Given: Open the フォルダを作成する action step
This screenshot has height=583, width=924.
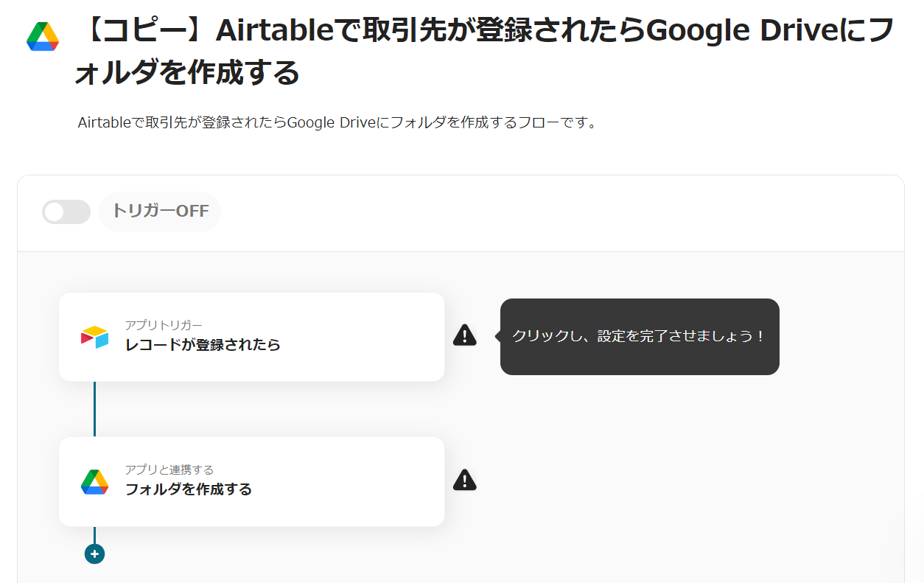Looking at the screenshot, I should click(x=189, y=489).
